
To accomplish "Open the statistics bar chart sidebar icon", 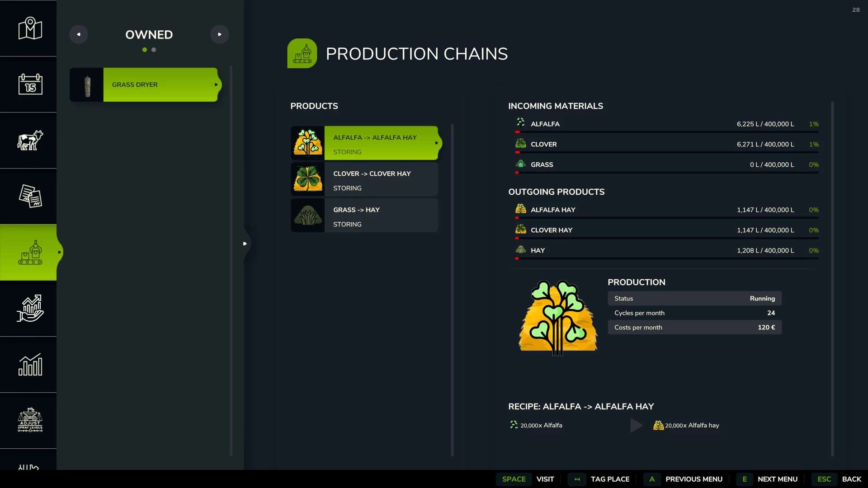I will click(30, 365).
